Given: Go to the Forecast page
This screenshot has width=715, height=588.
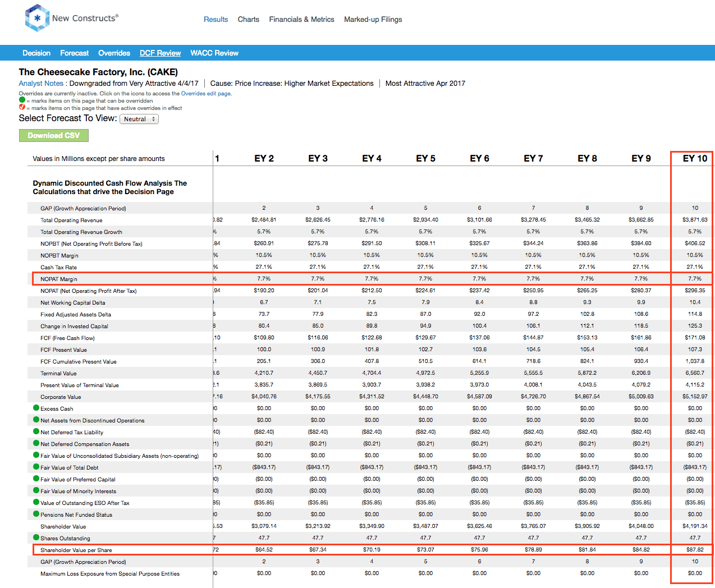Looking at the screenshot, I should coord(74,53).
